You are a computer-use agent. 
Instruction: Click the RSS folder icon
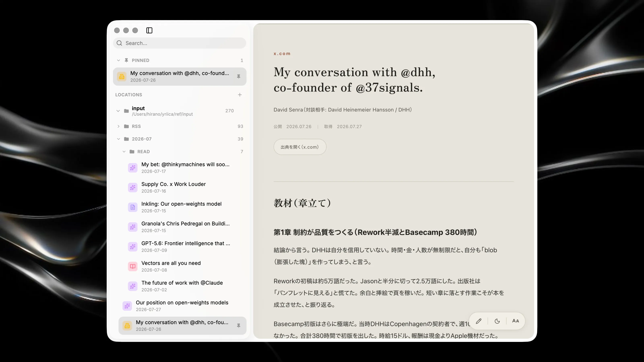point(127,126)
